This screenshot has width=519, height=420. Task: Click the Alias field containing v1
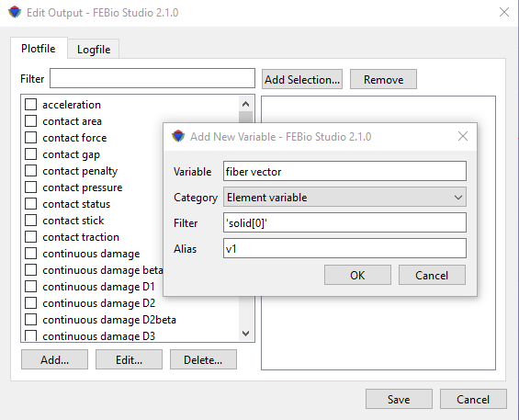(x=344, y=248)
